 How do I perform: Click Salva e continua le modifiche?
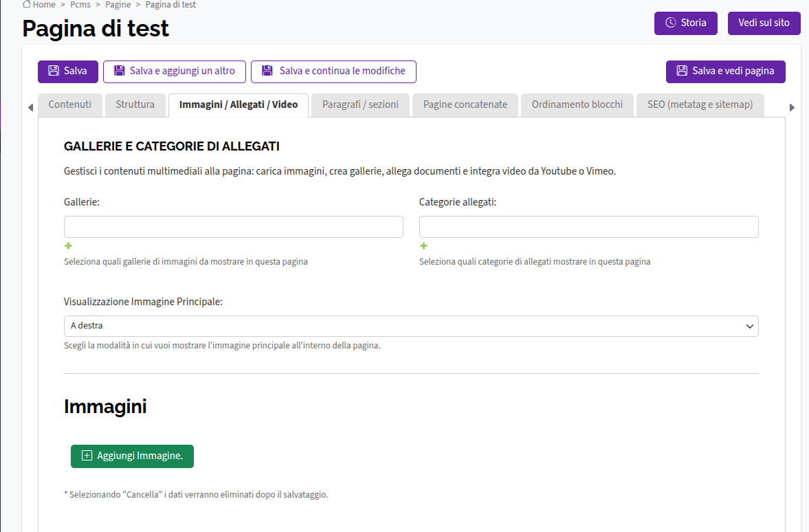click(x=333, y=71)
